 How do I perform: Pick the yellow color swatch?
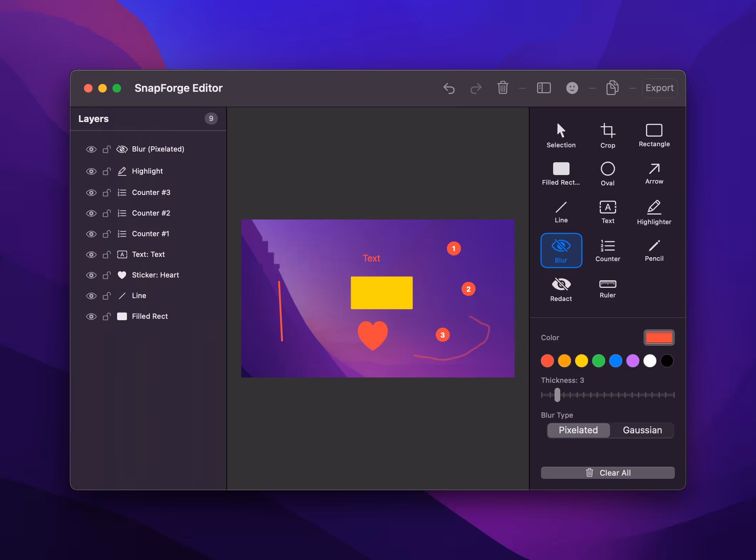click(x=582, y=361)
